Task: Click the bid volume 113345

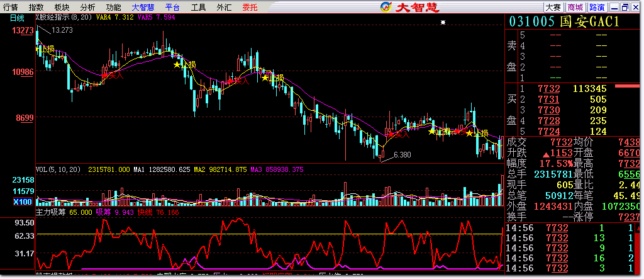Action: coord(589,88)
